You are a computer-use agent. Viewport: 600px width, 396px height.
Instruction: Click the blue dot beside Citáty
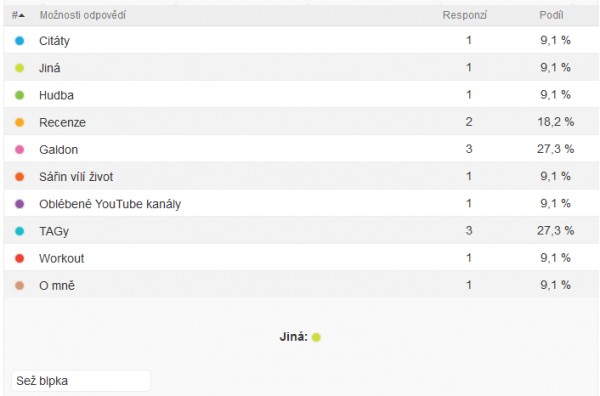[x=20, y=41]
